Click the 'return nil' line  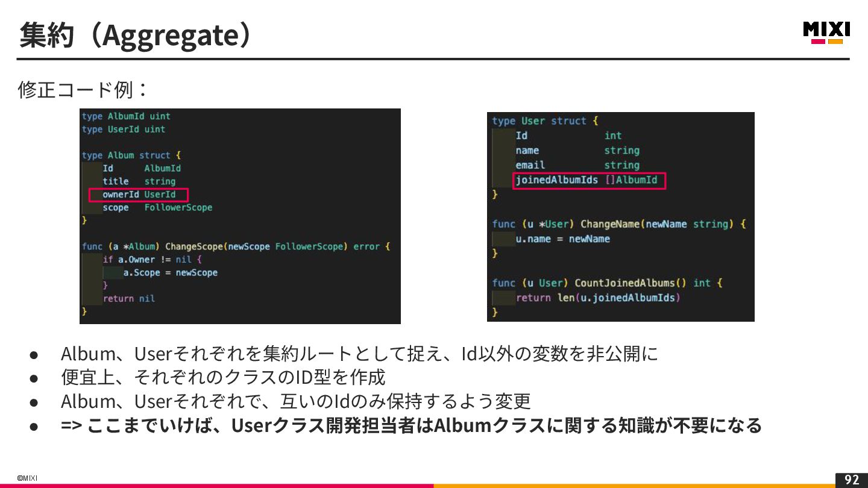(128, 299)
